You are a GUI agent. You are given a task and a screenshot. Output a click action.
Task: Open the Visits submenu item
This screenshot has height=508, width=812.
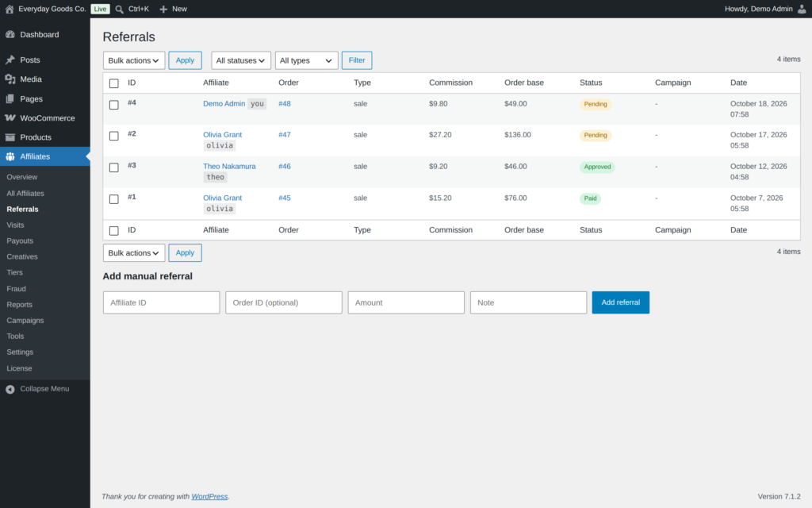coord(16,225)
